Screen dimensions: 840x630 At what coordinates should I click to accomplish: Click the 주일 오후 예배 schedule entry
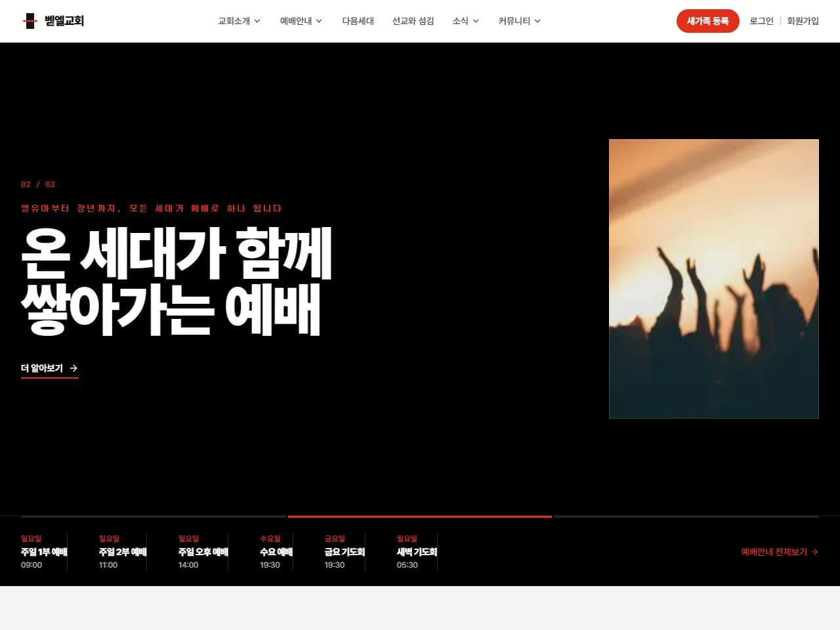click(x=203, y=552)
